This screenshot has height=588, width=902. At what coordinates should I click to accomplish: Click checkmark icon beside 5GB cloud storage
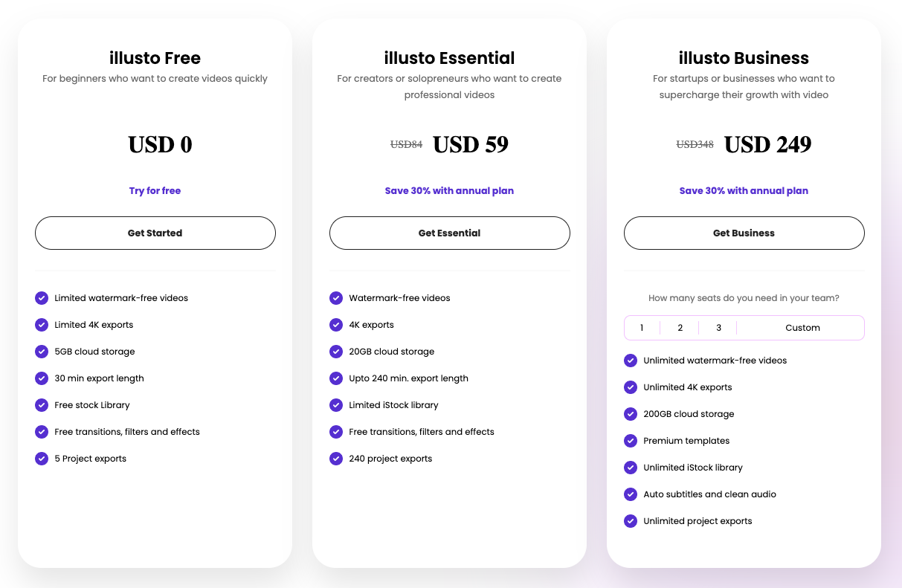pyautogui.click(x=42, y=352)
